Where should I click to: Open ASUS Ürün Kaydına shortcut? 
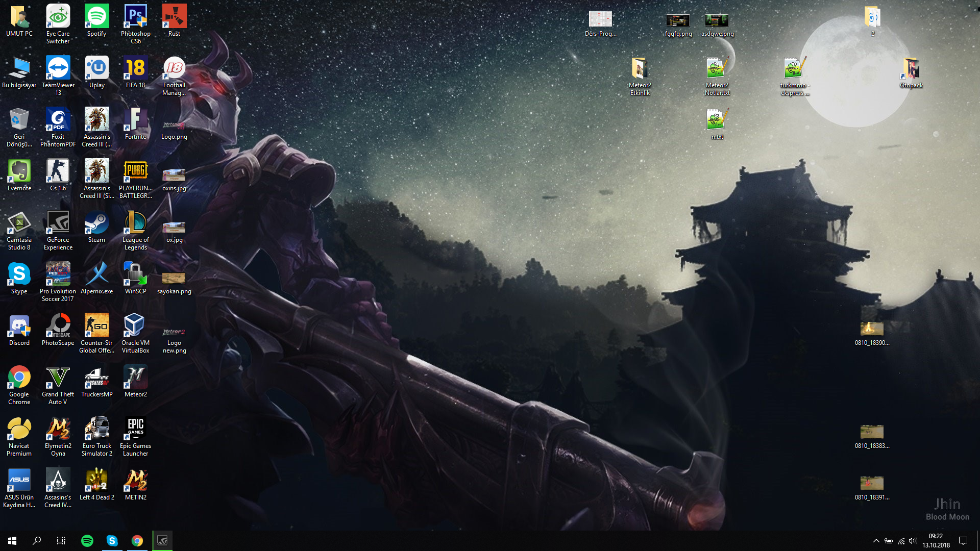(x=19, y=488)
